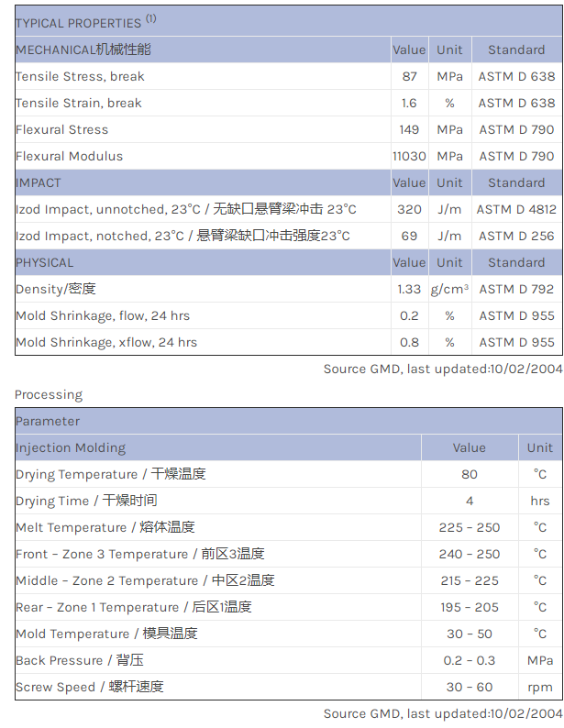
Task: Select the Flexural Modulus value 11030
Action: pos(409,156)
